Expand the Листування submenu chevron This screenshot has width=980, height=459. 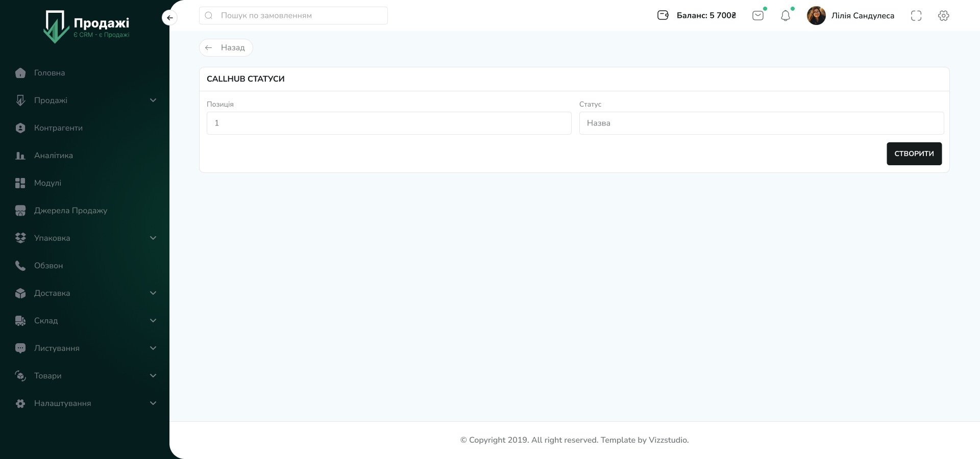coord(153,348)
